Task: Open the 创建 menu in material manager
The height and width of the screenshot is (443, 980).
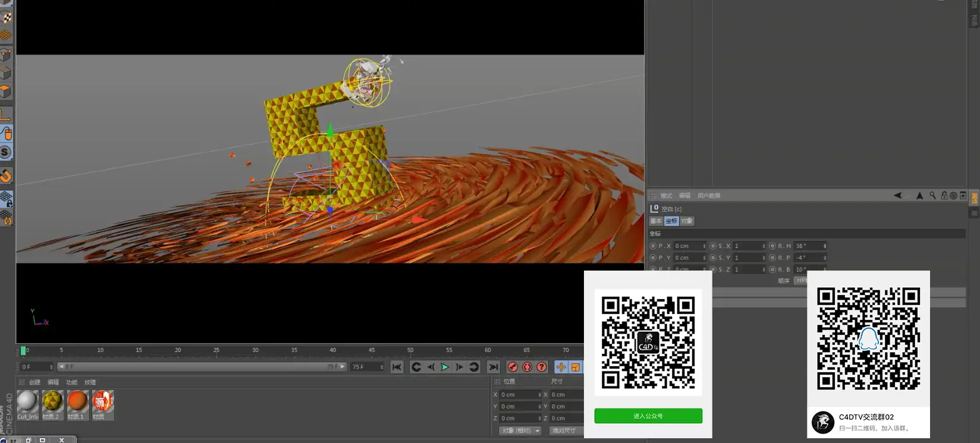Action: coord(35,382)
